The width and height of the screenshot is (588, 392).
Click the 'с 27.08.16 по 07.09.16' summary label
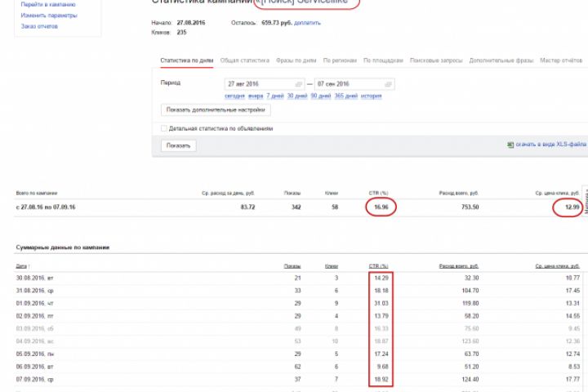[x=46, y=207]
